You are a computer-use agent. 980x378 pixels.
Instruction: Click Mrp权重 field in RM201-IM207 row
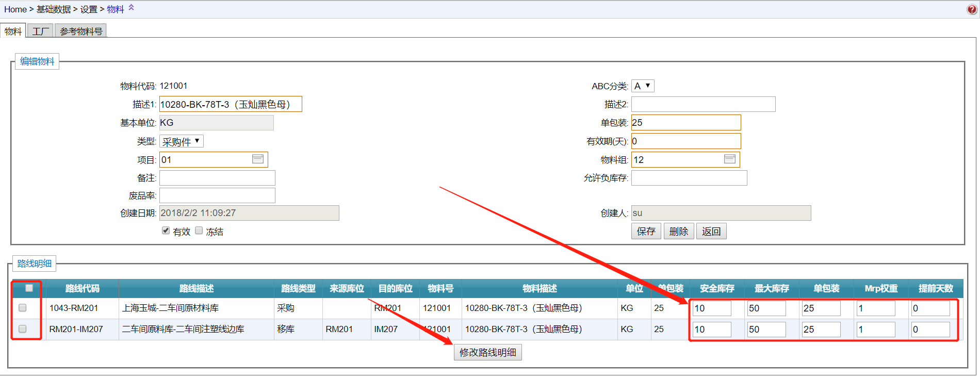click(x=876, y=330)
